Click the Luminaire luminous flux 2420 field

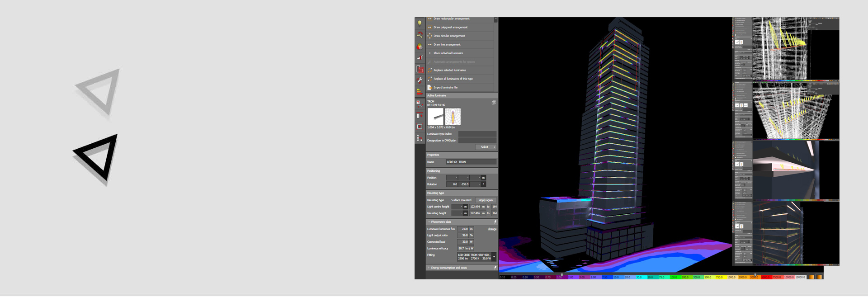click(462, 229)
